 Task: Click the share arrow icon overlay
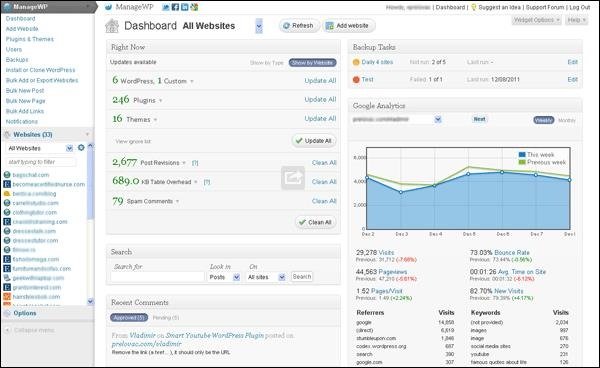point(293,178)
